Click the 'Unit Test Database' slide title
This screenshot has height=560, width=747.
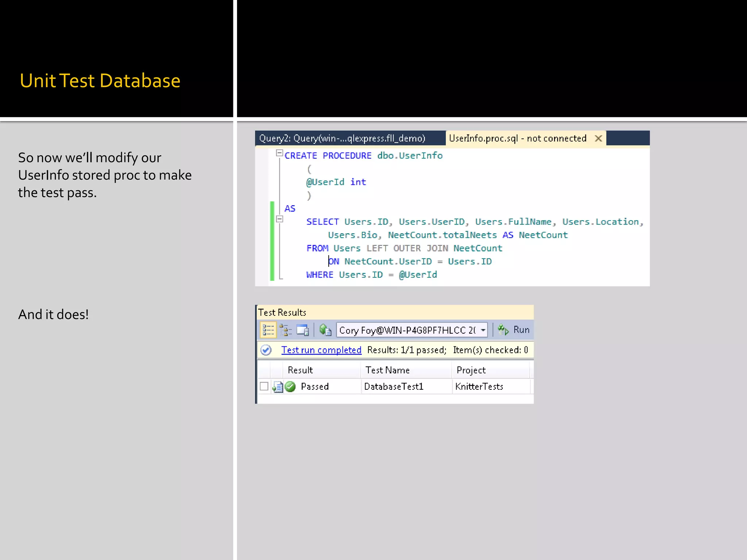click(100, 81)
